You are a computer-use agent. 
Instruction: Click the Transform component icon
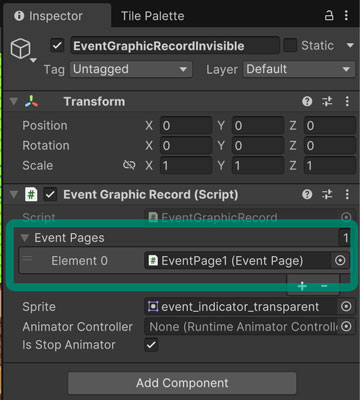point(31,101)
